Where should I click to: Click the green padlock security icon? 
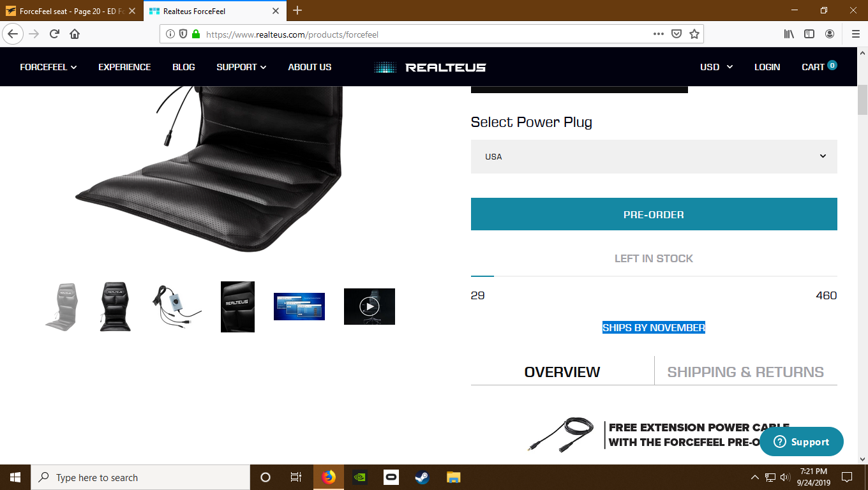(195, 34)
